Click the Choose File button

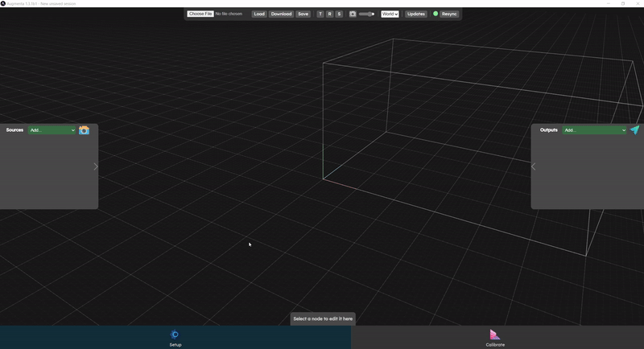click(x=200, y=14)
